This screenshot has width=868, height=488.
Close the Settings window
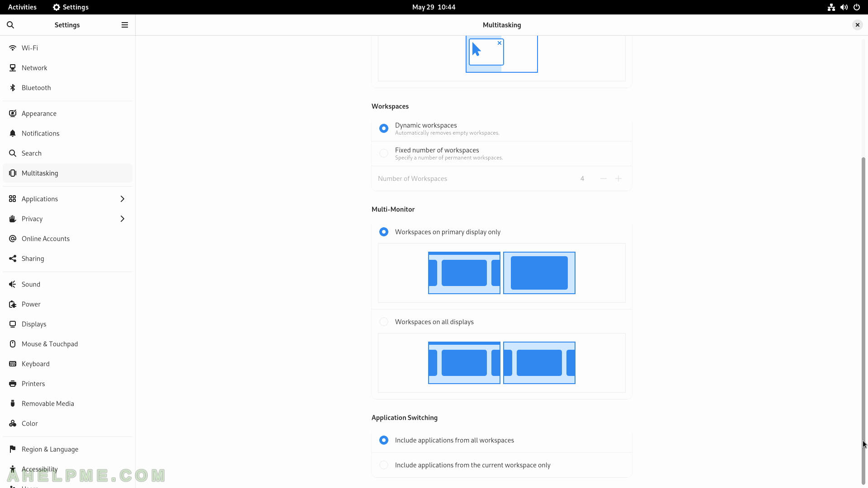pos(857,25)
